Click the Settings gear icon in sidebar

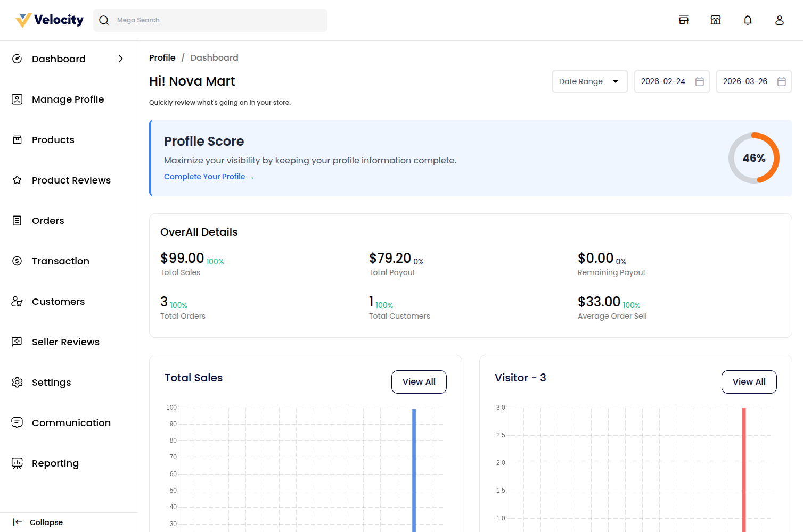pos(17,382)
